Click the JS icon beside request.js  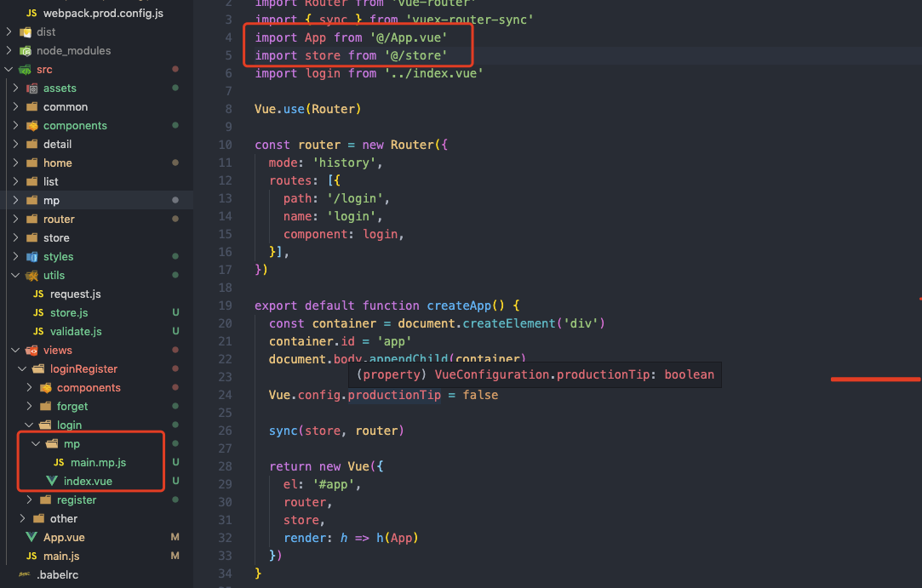coord(40,294)
